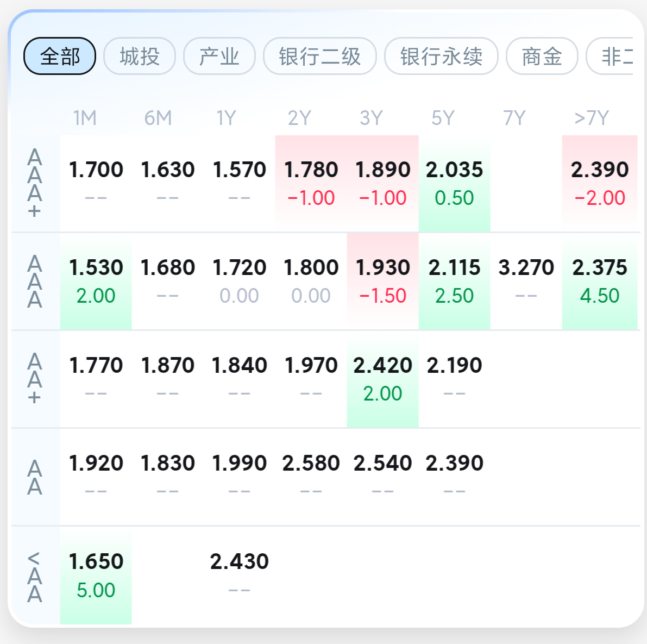This screenshot has width=647, height=644.
Task: Select the 银行二级 tab
Action: (x=319, y=56)
